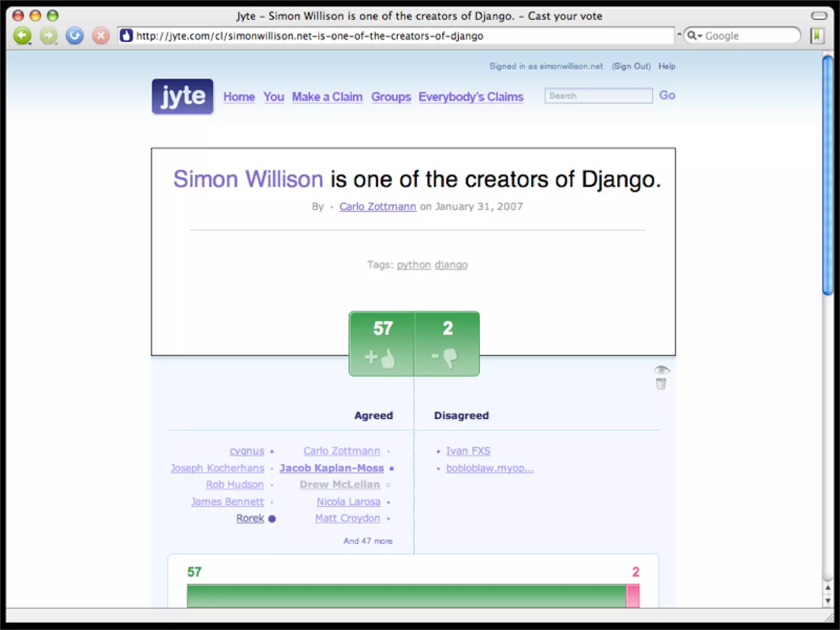Click the green agree portion of the vote bar
The height and width of the screenshot is (630, 840).
406,596
